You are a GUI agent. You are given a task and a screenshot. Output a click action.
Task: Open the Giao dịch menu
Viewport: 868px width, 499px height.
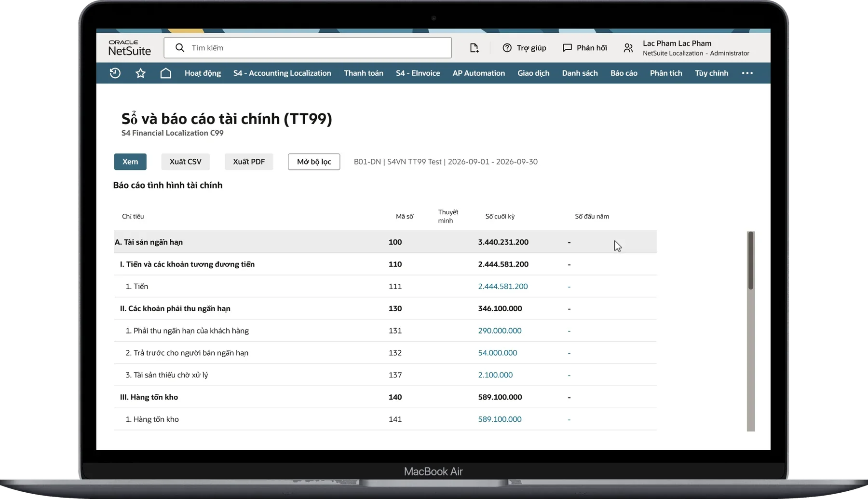(x=533, y=73)
